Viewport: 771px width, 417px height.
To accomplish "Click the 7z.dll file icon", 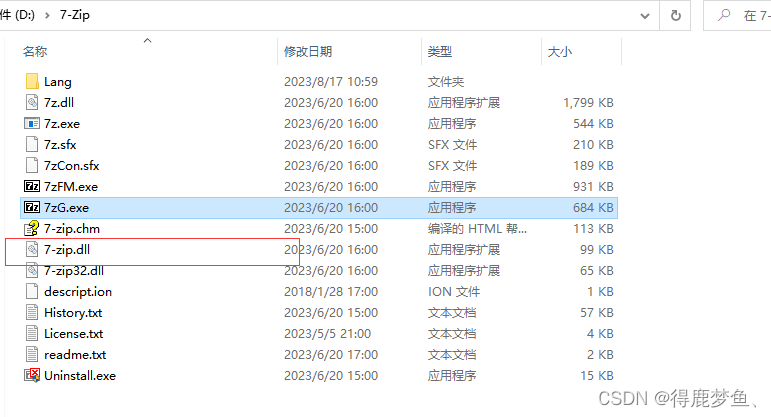I will click(x=32, y=102).
